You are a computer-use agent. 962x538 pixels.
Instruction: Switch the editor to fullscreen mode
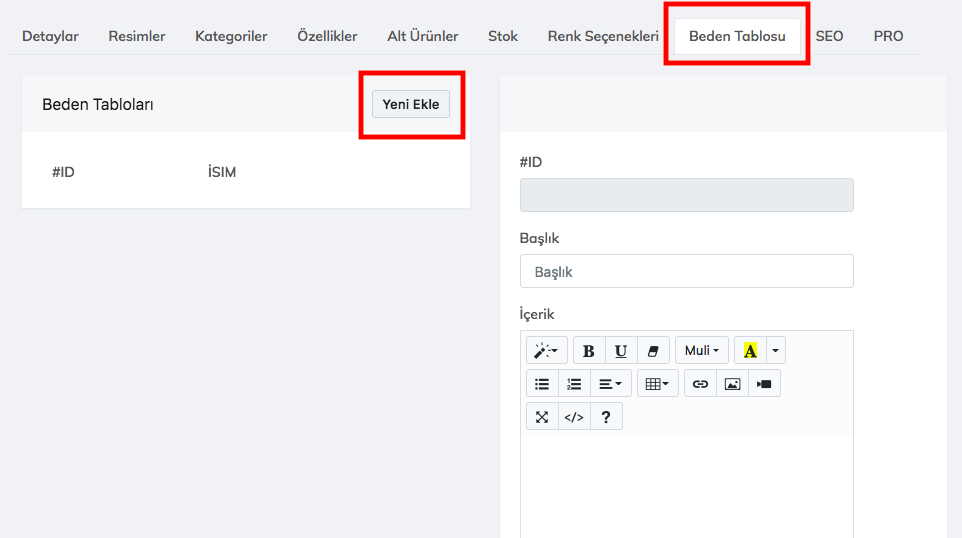pos(542,417)
